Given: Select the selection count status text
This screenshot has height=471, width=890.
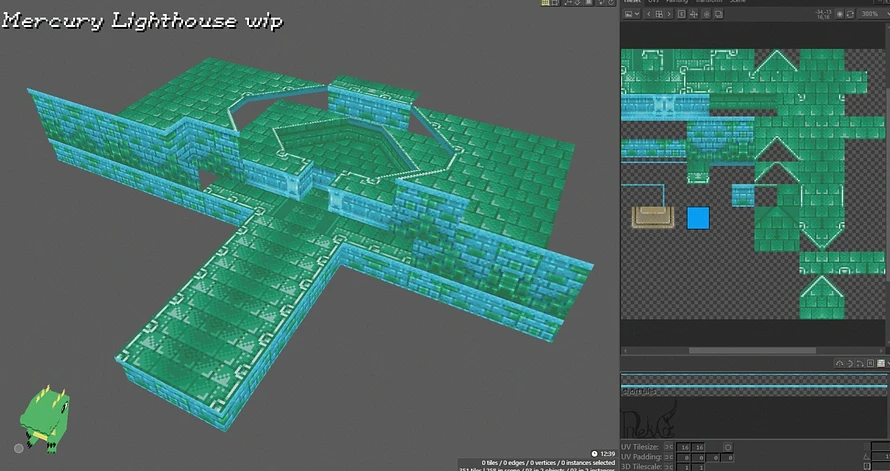Looking at the screenshot, I should pyautogui.click(x=548, y=462).
